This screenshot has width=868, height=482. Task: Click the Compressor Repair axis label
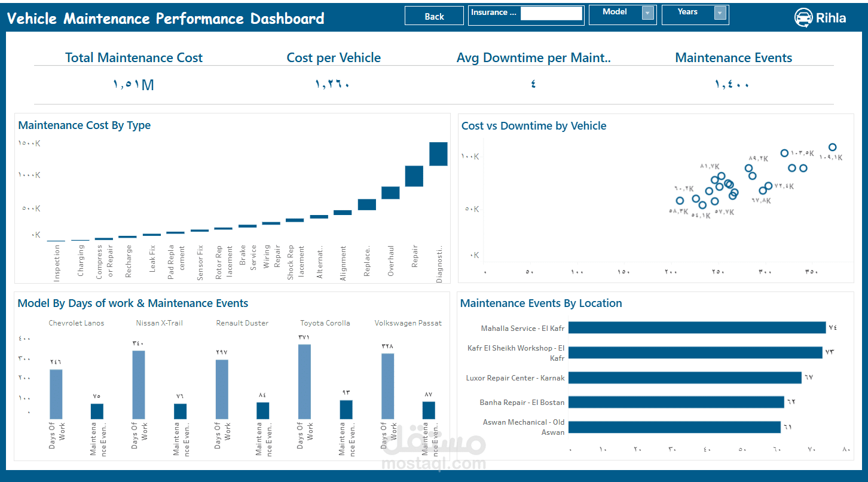[x=104, y=262]
